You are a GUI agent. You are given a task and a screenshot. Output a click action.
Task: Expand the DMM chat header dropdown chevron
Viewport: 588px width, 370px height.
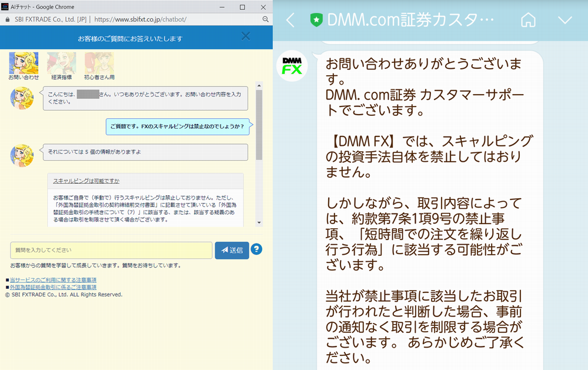click(564, 20)
